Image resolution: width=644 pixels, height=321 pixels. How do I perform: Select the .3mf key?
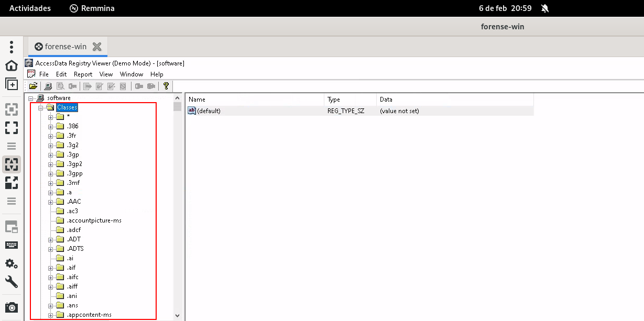73,183
